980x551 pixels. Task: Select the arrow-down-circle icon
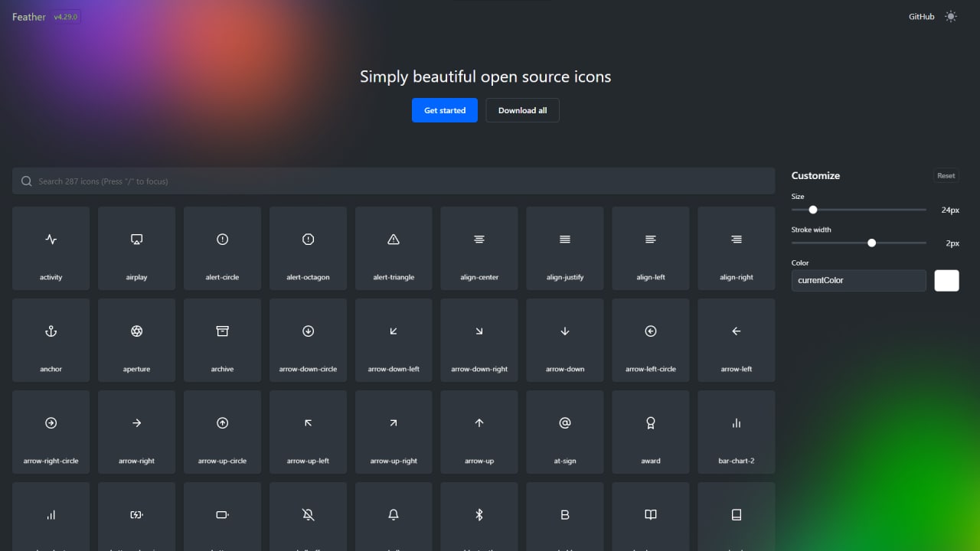308,340
